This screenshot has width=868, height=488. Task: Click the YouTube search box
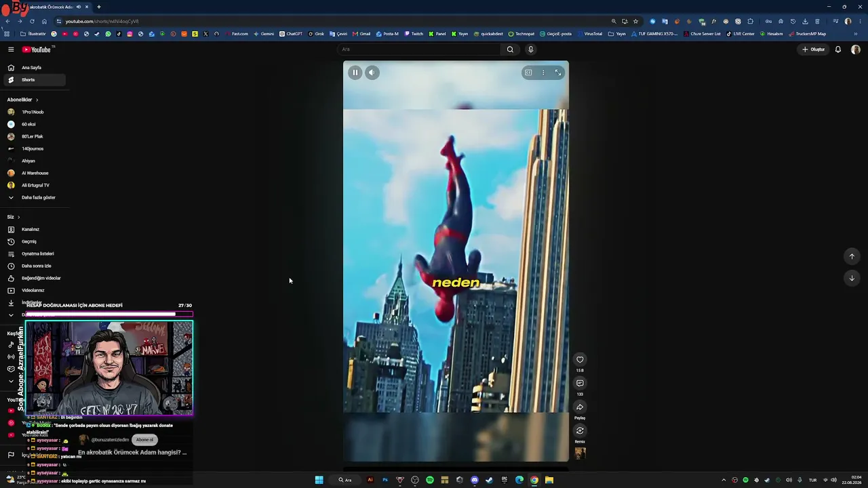[x=420, y=49]
